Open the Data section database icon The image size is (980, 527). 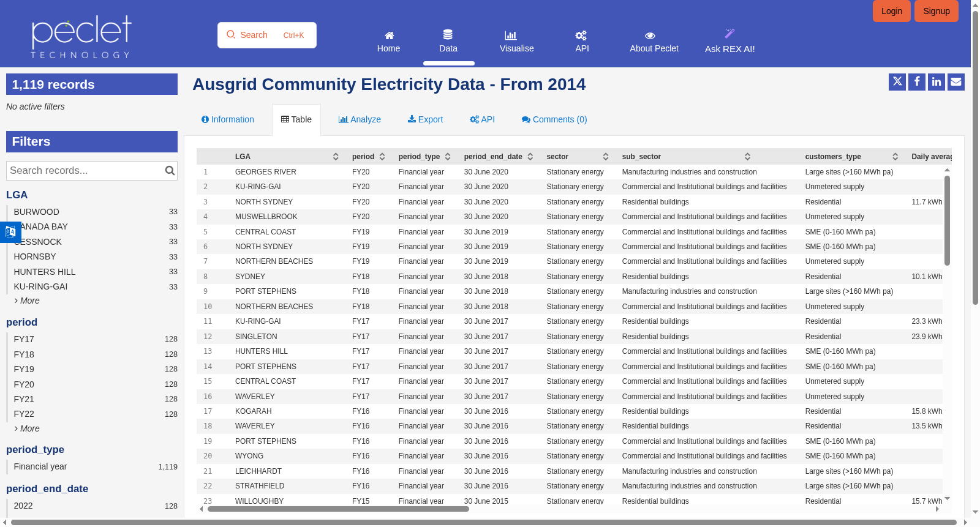pos(448,35)
